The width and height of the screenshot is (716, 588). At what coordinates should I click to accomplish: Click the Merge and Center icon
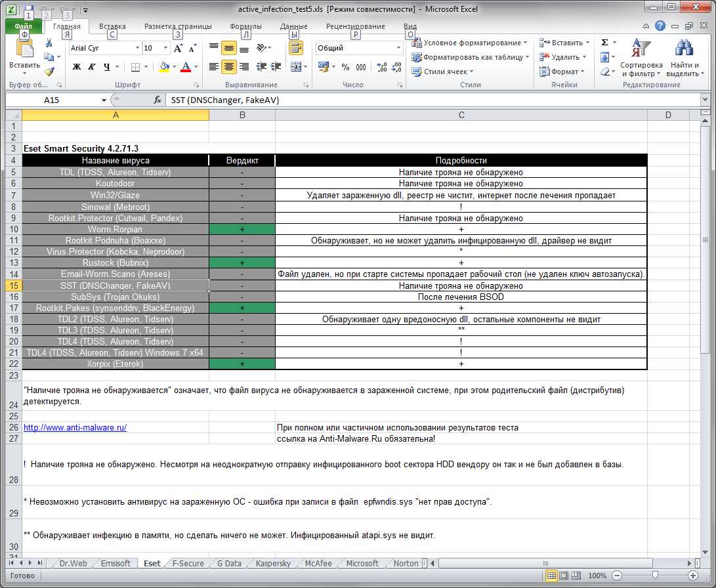[x=295, y=67]
